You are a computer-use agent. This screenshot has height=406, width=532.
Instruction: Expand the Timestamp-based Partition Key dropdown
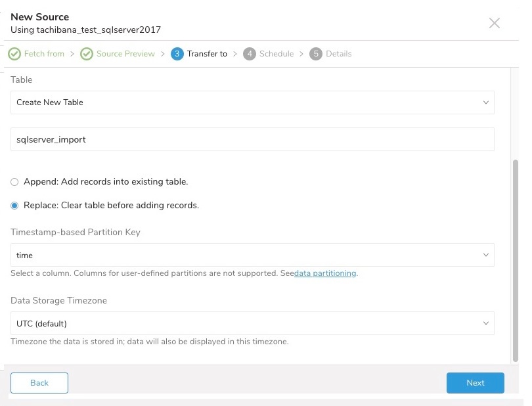coord(252,255)
